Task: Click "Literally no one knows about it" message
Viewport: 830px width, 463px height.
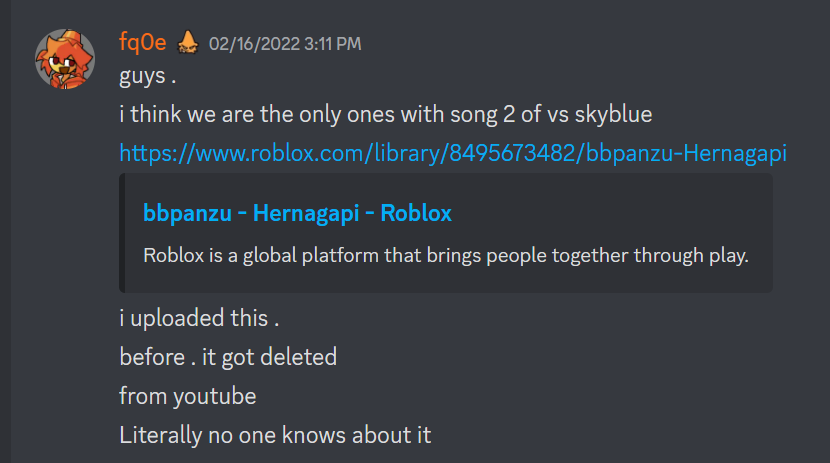Action: click(274, 435)
